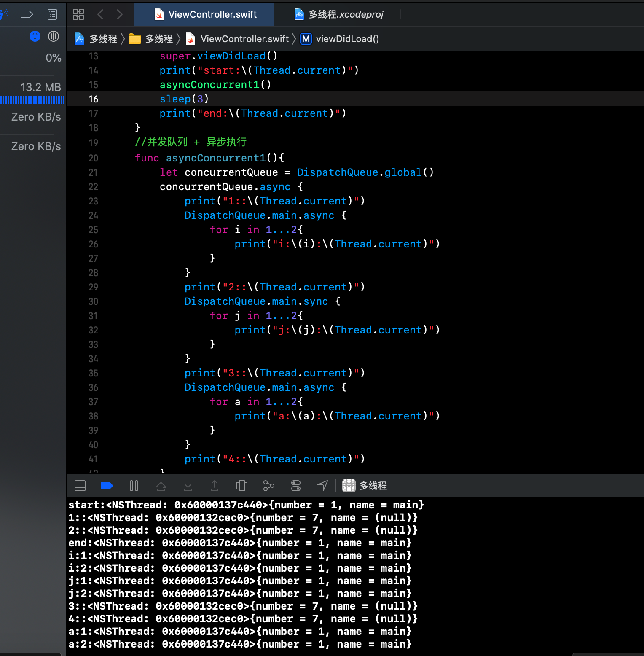This screenshot has height=656, width=644.
Task: Click line number 16 gutter
Action: click(x=93, y=99)
